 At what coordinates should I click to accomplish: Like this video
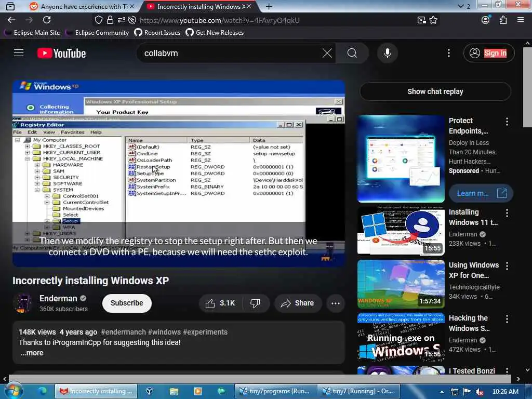220,303
